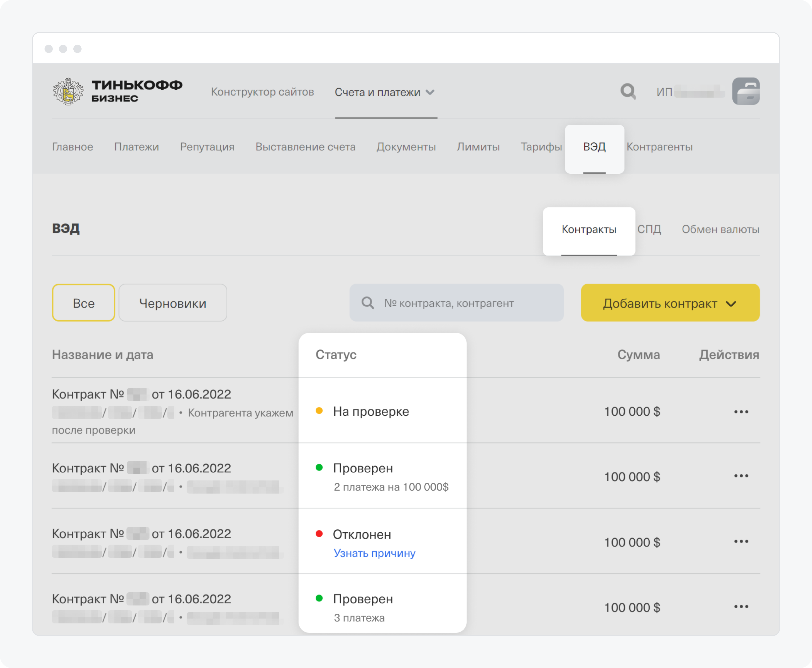This screenshot has height=668, width=812.
Task: Open actions dots for the Отклонен contract
Action: (x=741, y=541)
